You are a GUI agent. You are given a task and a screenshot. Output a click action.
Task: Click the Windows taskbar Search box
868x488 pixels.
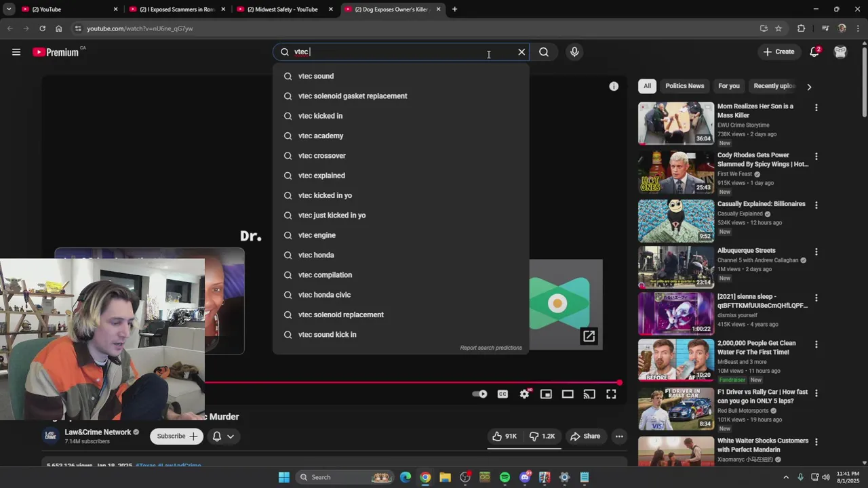tap(345, 477)
